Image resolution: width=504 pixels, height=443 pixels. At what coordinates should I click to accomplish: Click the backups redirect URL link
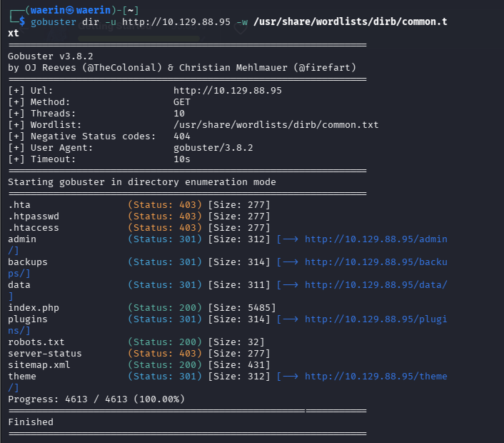tap(376, 262)
